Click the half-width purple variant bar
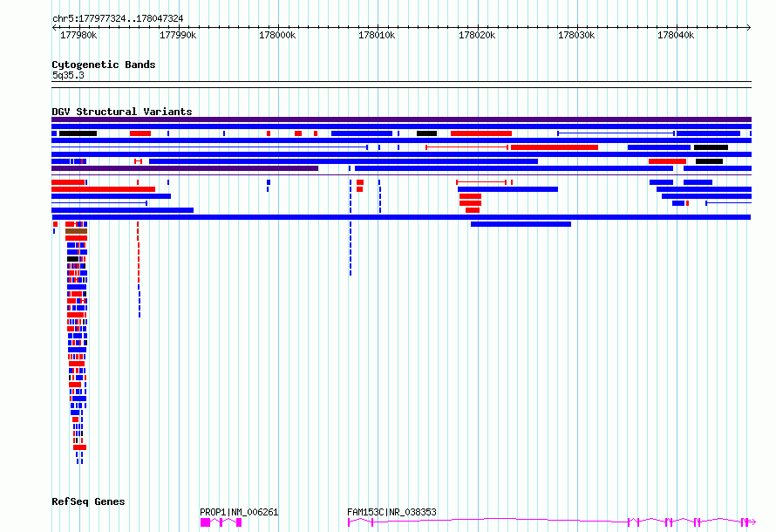This screenshot has width=776, height=532. 185,168
